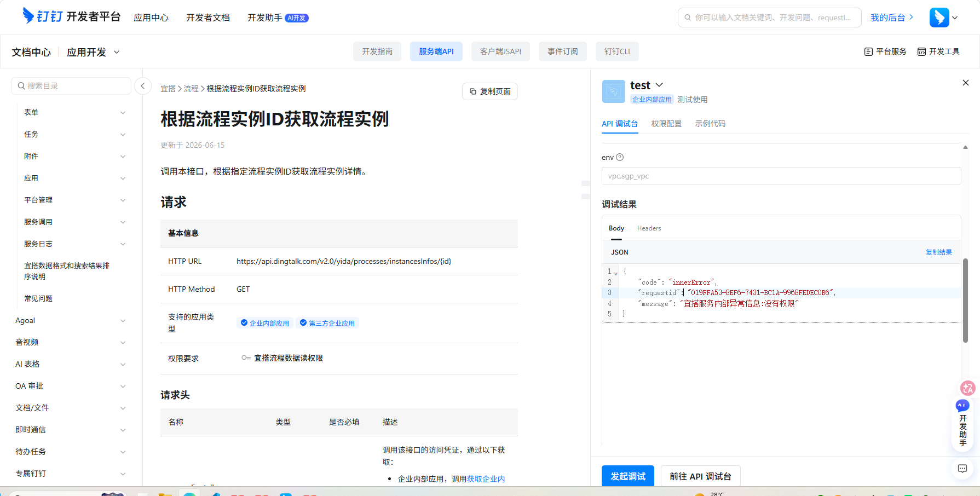Expand the OA 审批 sidebar section
This screenshot has width=980, height=496.
(x=123, y=387)
